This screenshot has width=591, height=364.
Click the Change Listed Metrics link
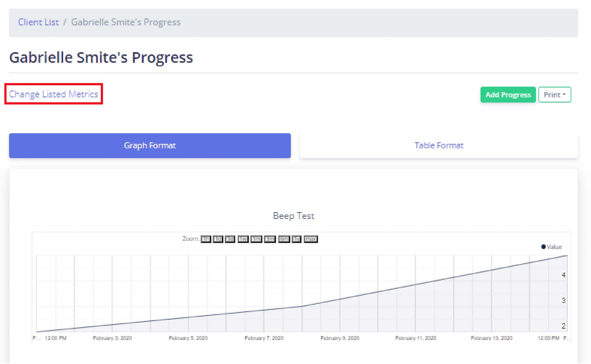pos(54,94)
